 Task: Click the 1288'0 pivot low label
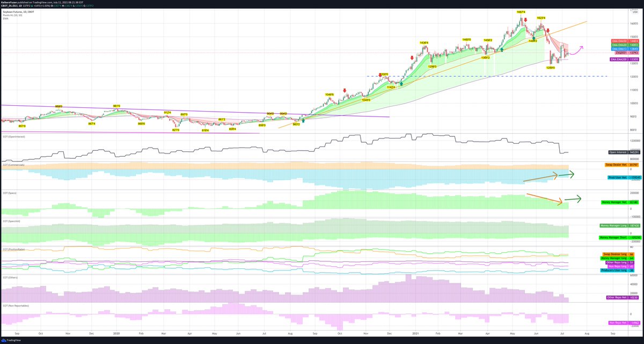[551, 68]
